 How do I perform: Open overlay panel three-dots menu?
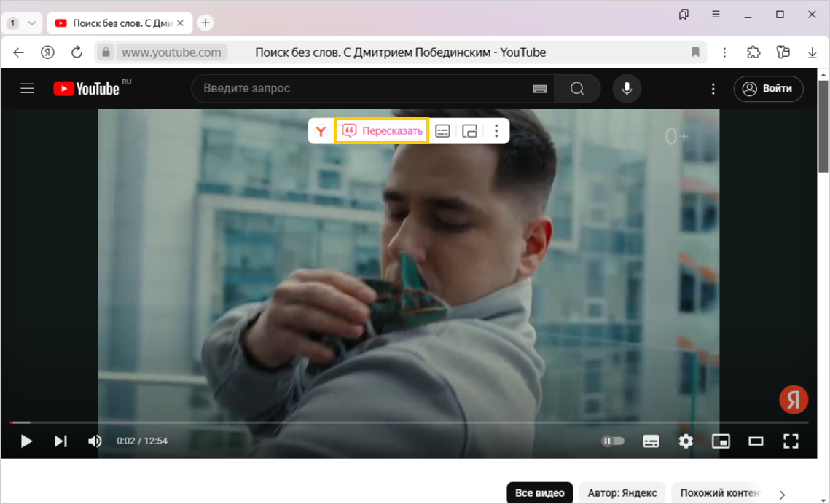(496, 131)
